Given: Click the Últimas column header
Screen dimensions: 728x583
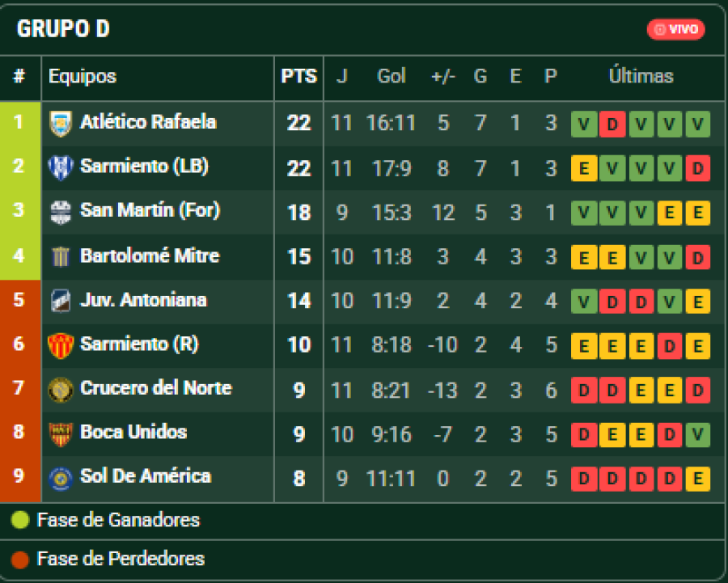Looking at the screenshot, I should [641, 77].
